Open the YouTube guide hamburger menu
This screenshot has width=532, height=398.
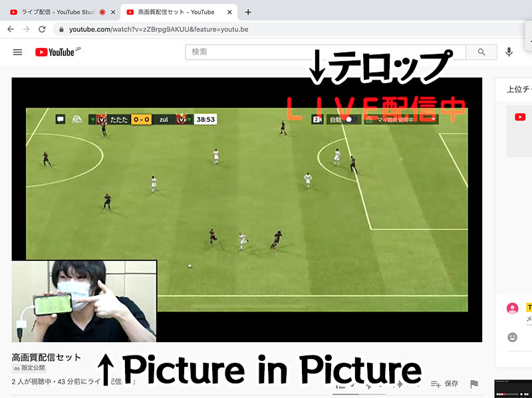[18, 52]
